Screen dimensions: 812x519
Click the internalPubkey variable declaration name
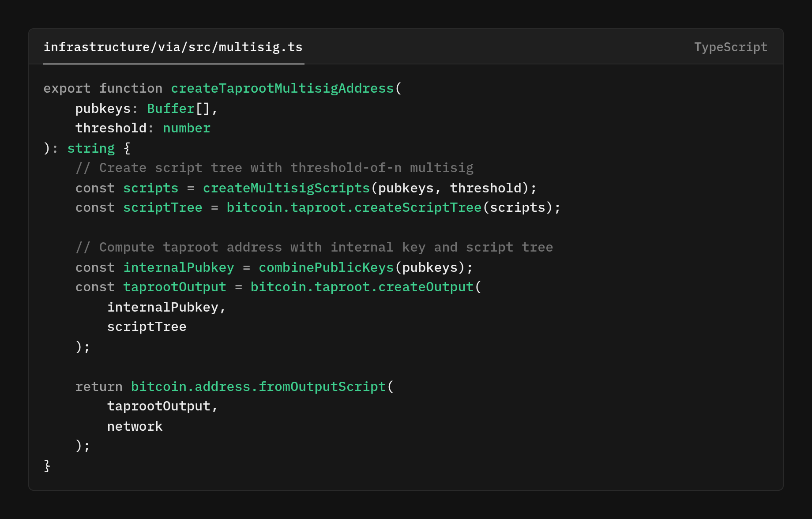(x=178, y=267)
